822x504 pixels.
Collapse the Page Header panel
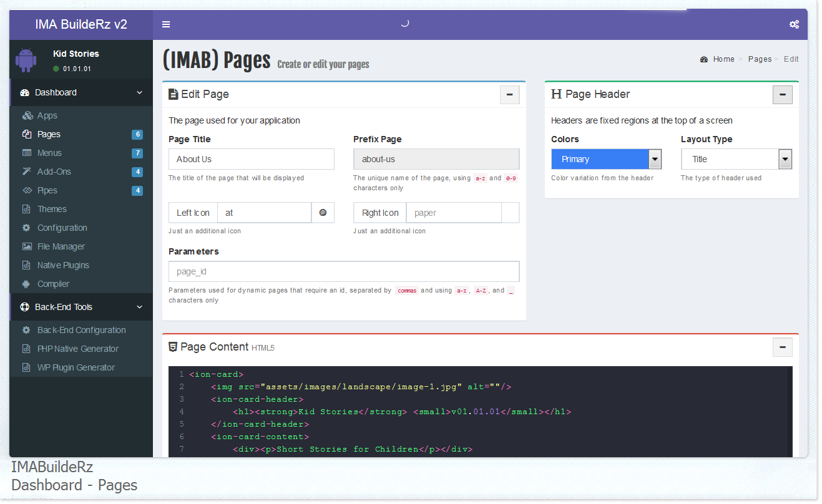[x=783, y=94]
